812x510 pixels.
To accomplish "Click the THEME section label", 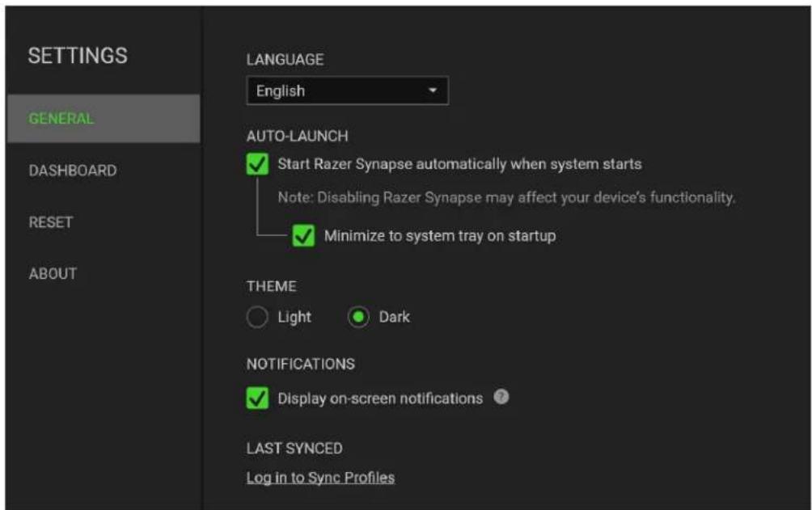I will tap(272, 286).
